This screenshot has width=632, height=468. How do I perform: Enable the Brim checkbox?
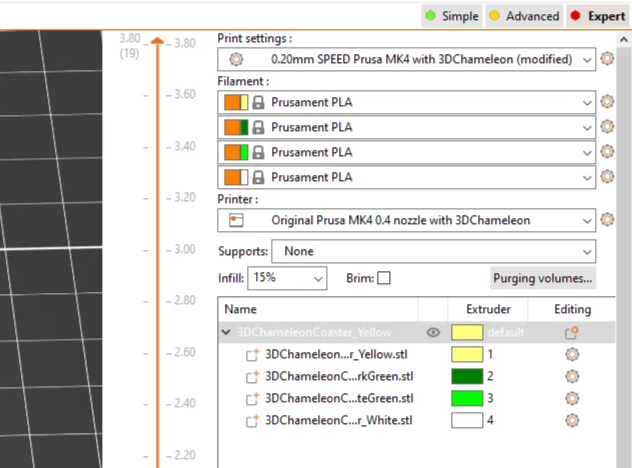384,278
